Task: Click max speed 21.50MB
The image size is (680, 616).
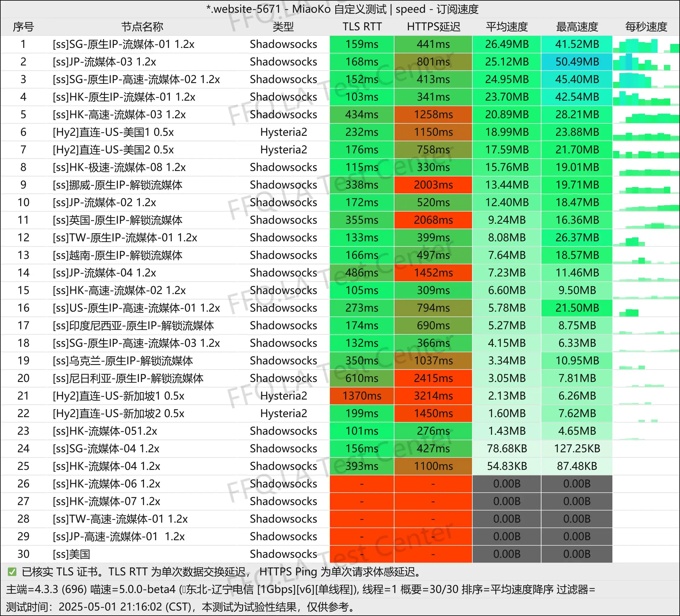Action: pos(577,308)
